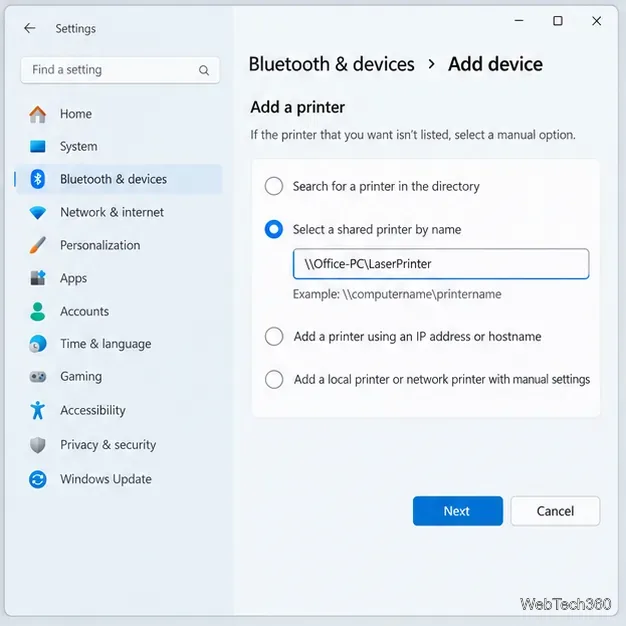Click the Next button
This screenshot has width=626, height=626.
click(458, 511)
